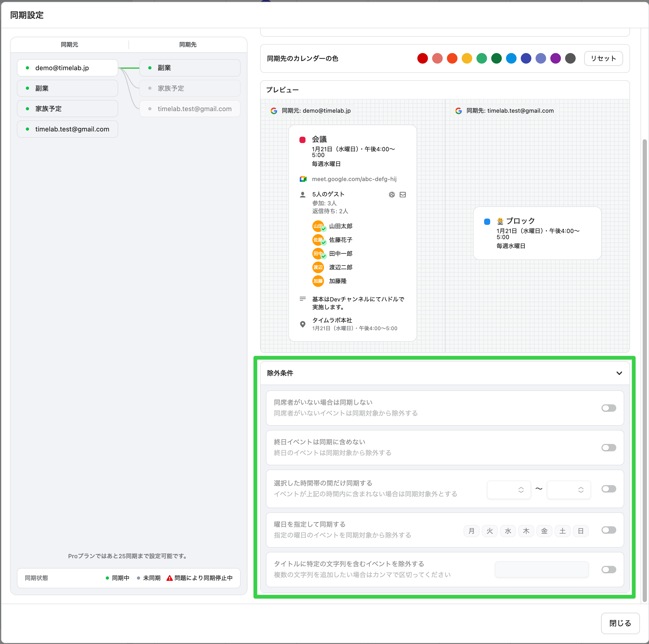Open the end time dropdown after the 〜
Viewport: 649px width, 644px height.
point(569,490)
